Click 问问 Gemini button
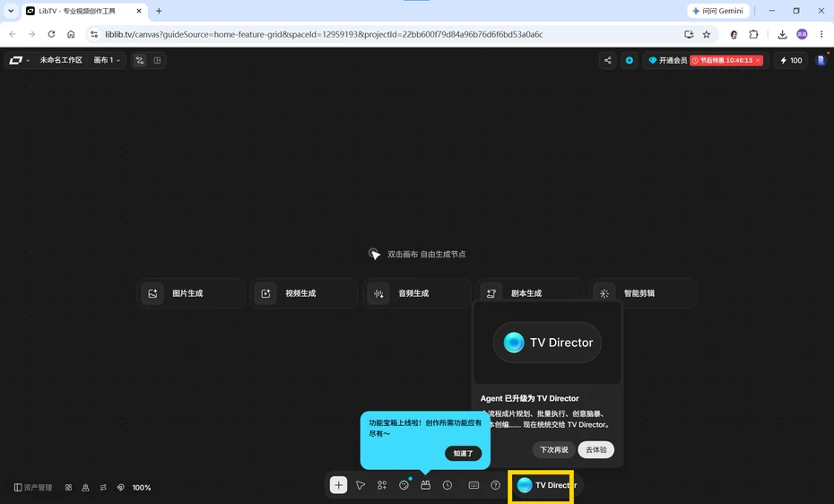The height and width of the screenshot is (504, 834). pyautogui.click(x=718, y=11)
